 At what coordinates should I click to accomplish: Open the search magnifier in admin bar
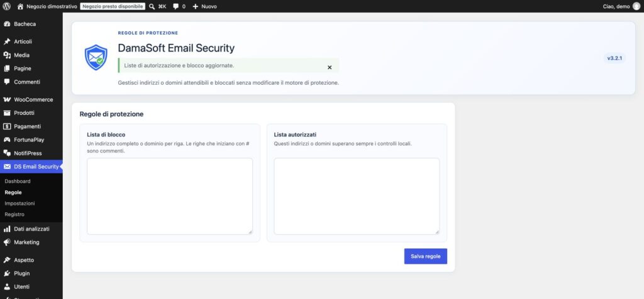tap(152, 6)
